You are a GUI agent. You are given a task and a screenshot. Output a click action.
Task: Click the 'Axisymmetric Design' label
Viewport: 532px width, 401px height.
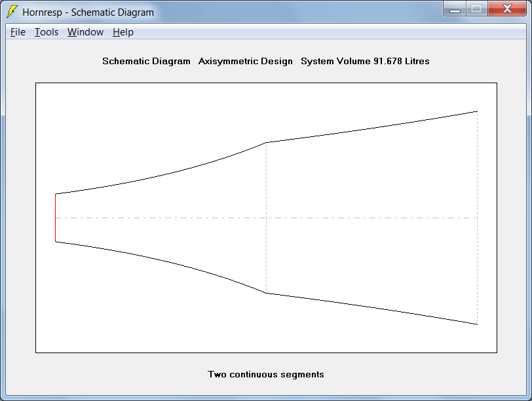(x=245, y=61)
